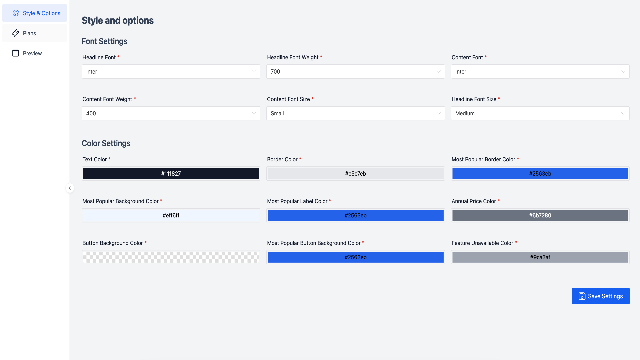Go to the Plans sidebar section
Image resolution: width=640 pixels, height=360 pixels.
pyautogui.click(x=35, y=33)
